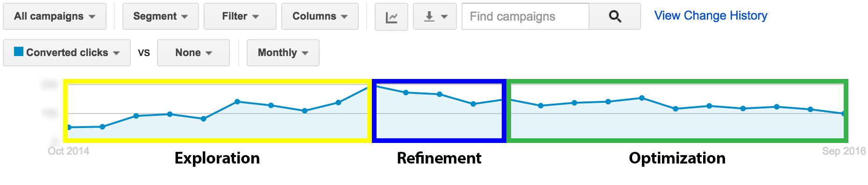Click the Optimization label under the chart

[677, 158]
